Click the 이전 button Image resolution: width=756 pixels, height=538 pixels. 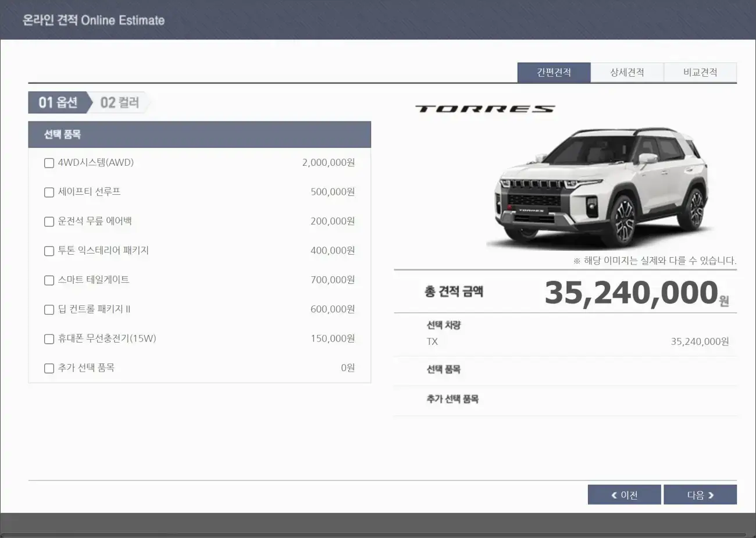click(x=625, y=495)
